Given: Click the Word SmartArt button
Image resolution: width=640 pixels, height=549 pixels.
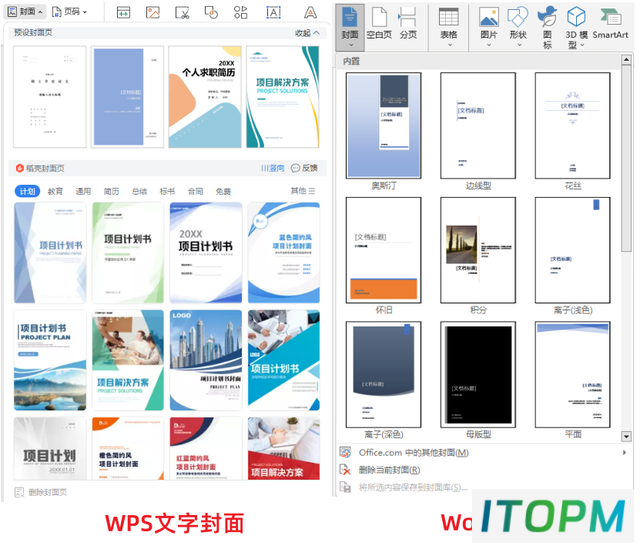Looking at the screenshot, I should [611, 24].
